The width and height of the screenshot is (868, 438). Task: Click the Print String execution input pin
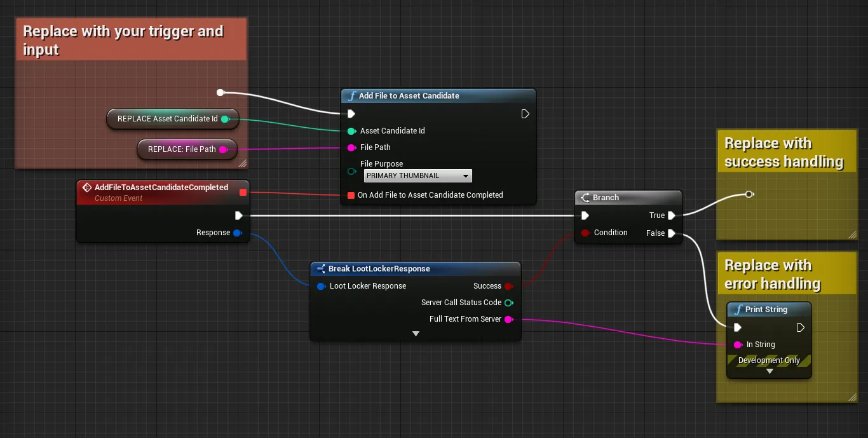(738, 327)
